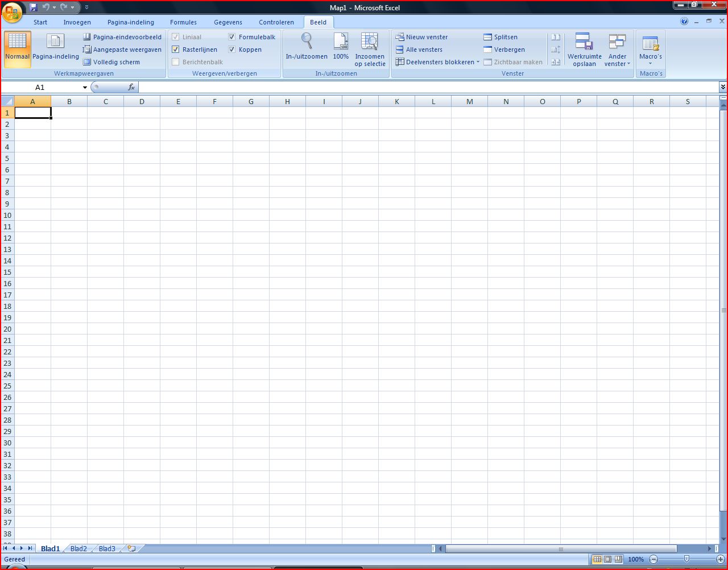The width and height of the screenshot is (728, 570).
Task: Click the zoom out minus button
Action: [653, 559]
